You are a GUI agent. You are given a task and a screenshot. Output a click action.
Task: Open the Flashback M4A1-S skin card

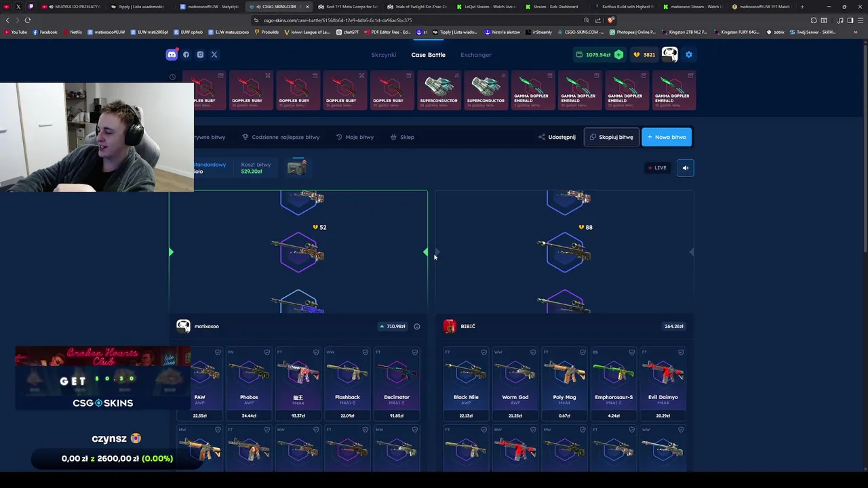[x=347, y=384]
